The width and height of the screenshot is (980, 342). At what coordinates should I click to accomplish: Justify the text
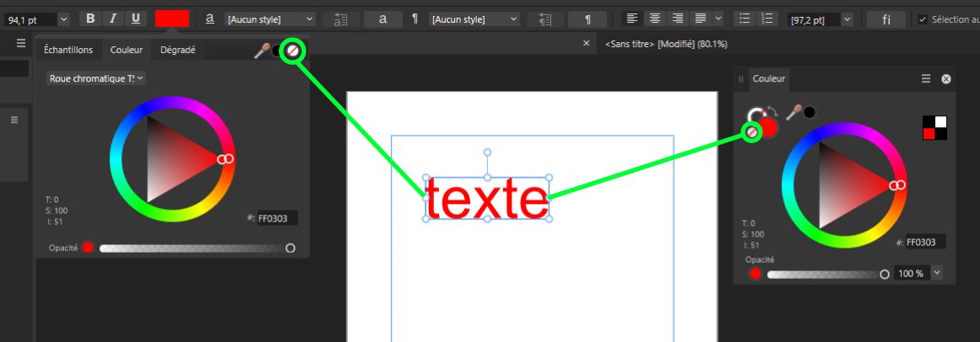(700, 19)
